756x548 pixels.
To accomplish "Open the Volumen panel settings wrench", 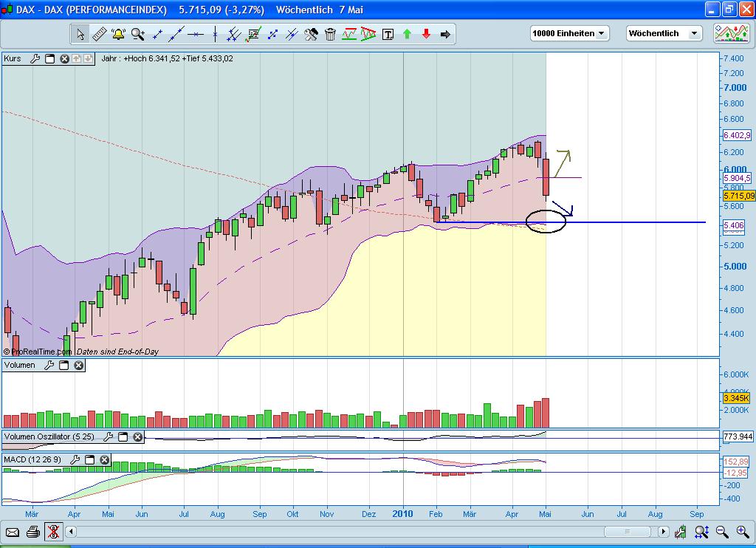I will point(49,365).
